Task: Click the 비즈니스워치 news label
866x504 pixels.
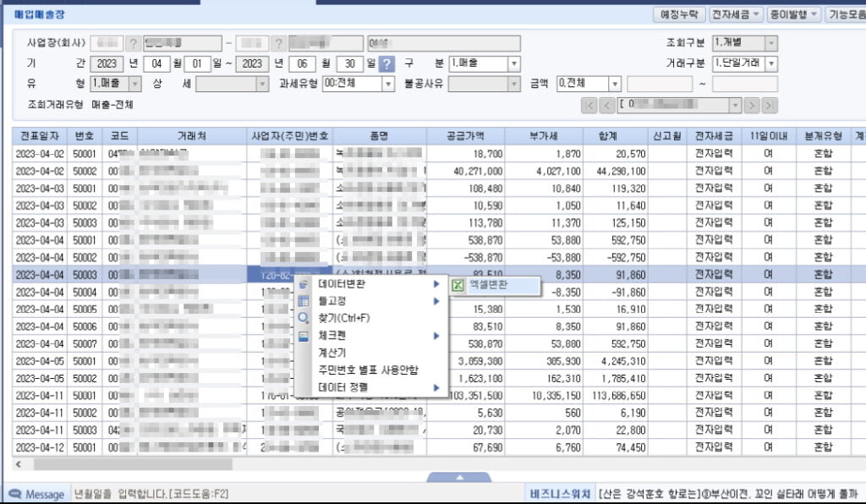Action: (559, 494)
